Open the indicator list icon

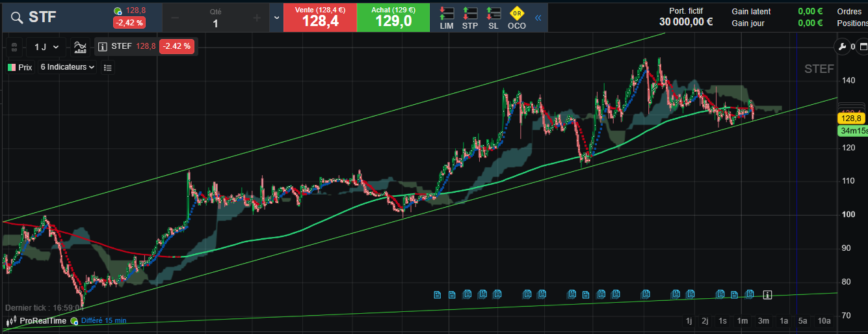tap(108, 67)
